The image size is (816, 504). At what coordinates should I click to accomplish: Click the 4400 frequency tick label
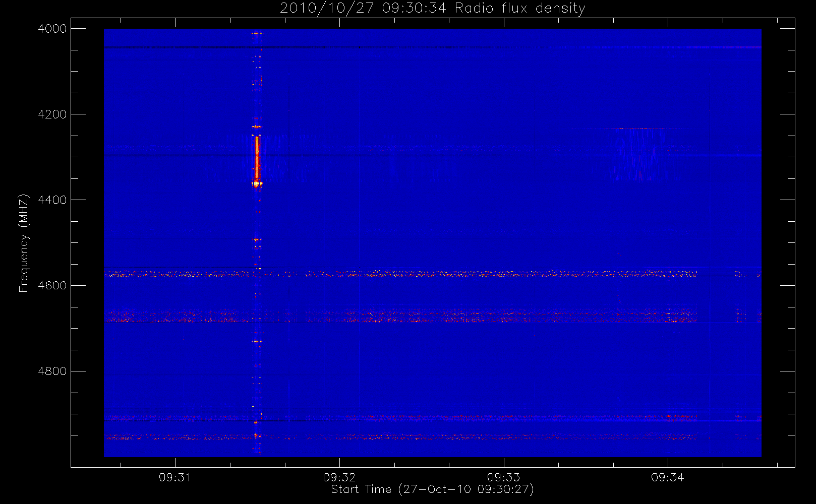[x=52, y=200]
